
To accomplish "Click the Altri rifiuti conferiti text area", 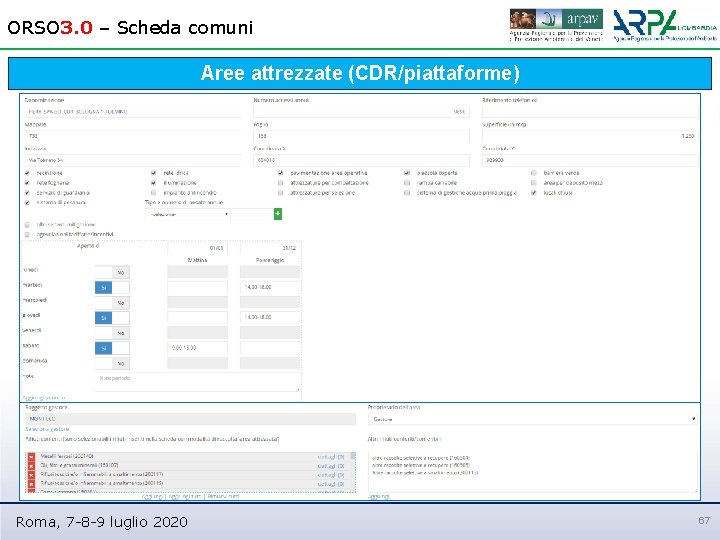I will point(533,472).
